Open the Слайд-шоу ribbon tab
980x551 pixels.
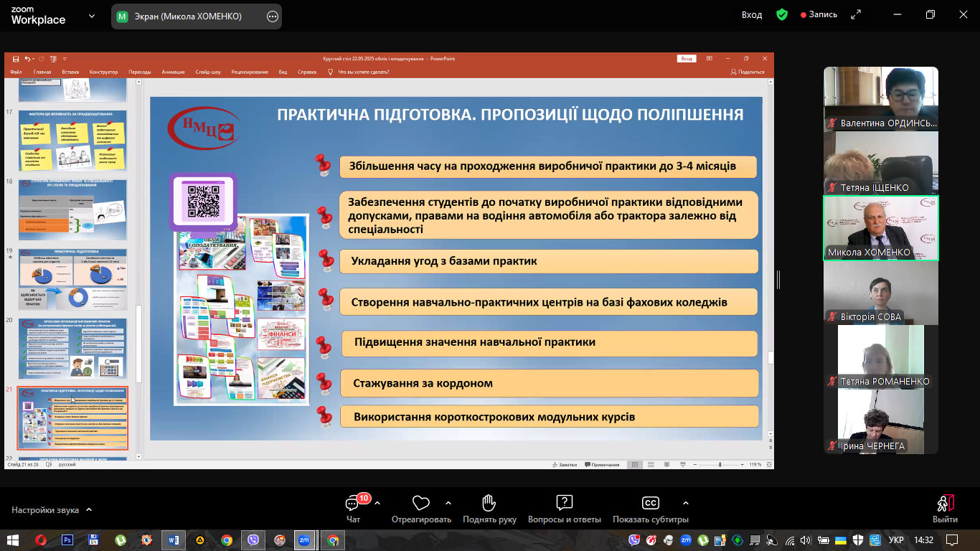208,72
